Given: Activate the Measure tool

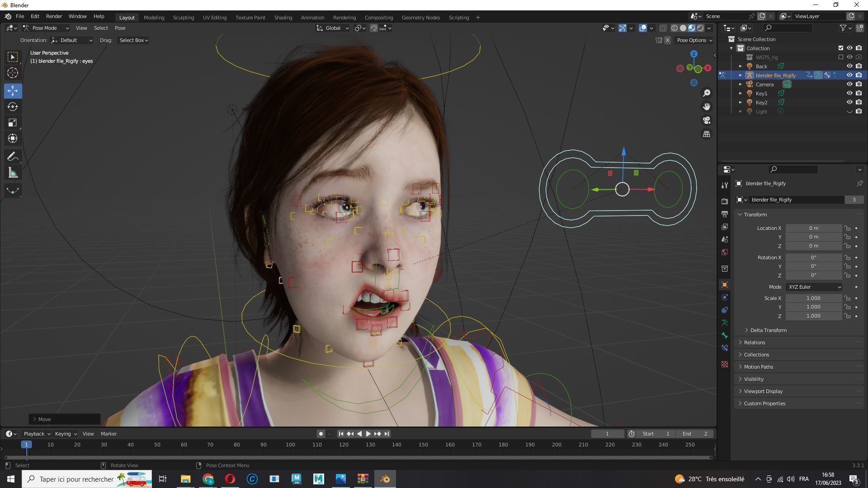Looking at the screenshot, I should pos(13,173).
